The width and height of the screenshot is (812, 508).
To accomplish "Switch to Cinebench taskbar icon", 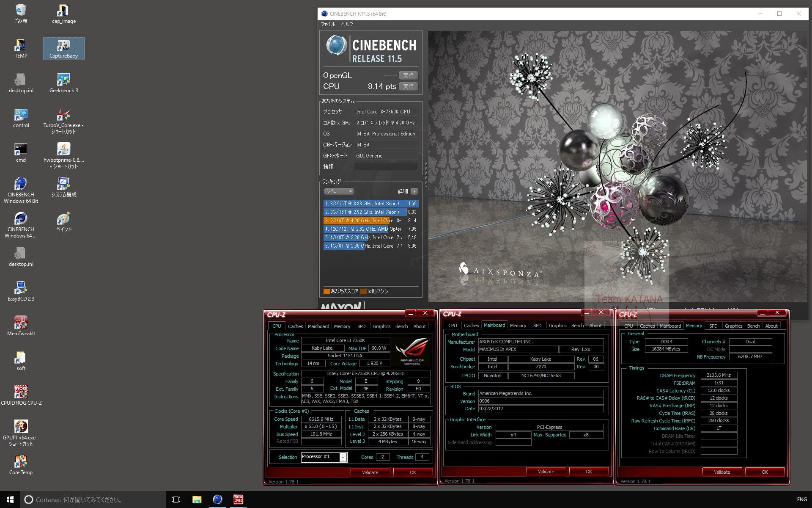I will pos(217,500).
